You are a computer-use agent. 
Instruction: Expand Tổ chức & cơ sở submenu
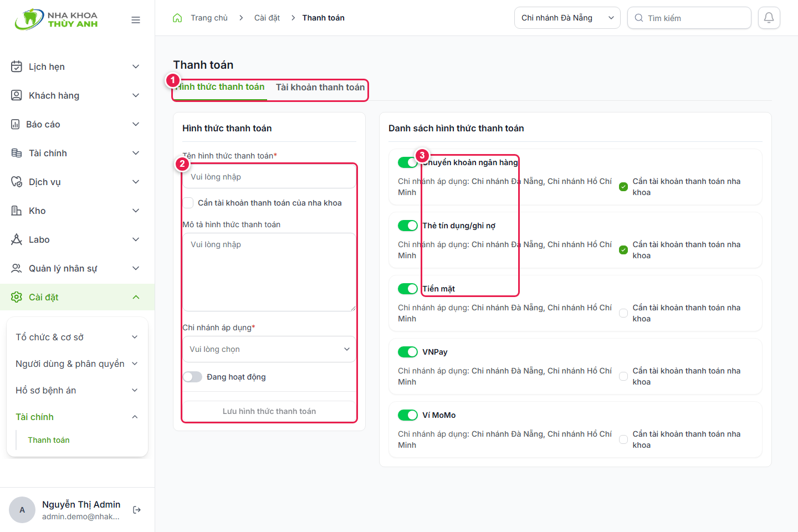click(x=77, y=337)
